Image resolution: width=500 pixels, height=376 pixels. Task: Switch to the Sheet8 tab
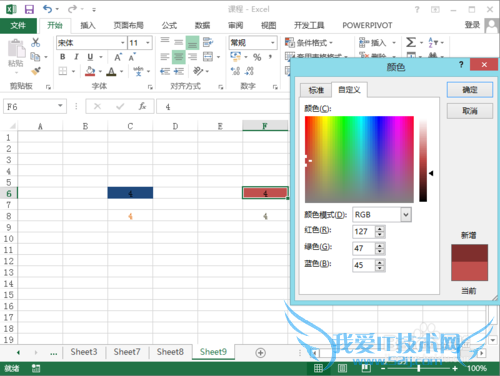tap(170, 352)
